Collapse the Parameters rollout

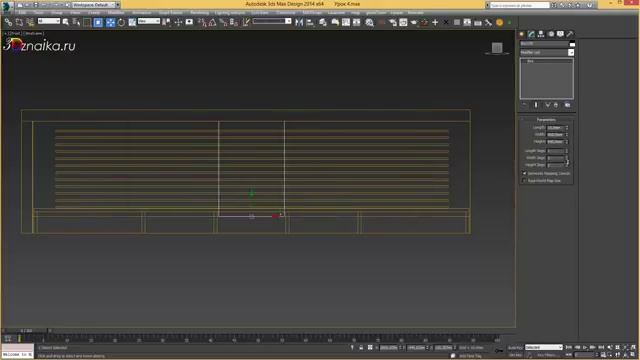click(x=546, y=120)
